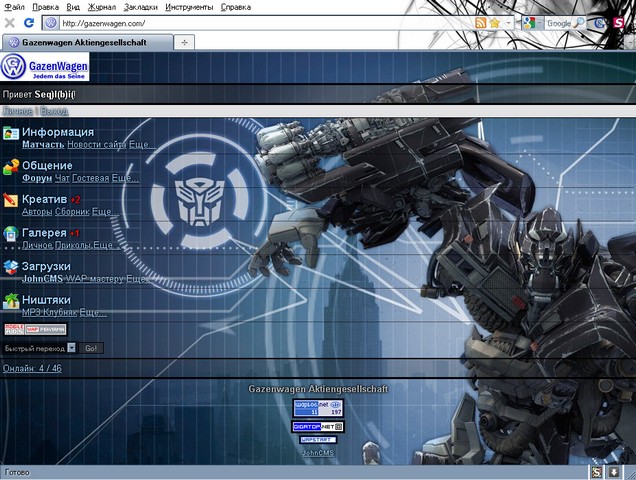Open the Приколы link
The width and height of the screenshot is (636, 480).
(x=73, y=245)
